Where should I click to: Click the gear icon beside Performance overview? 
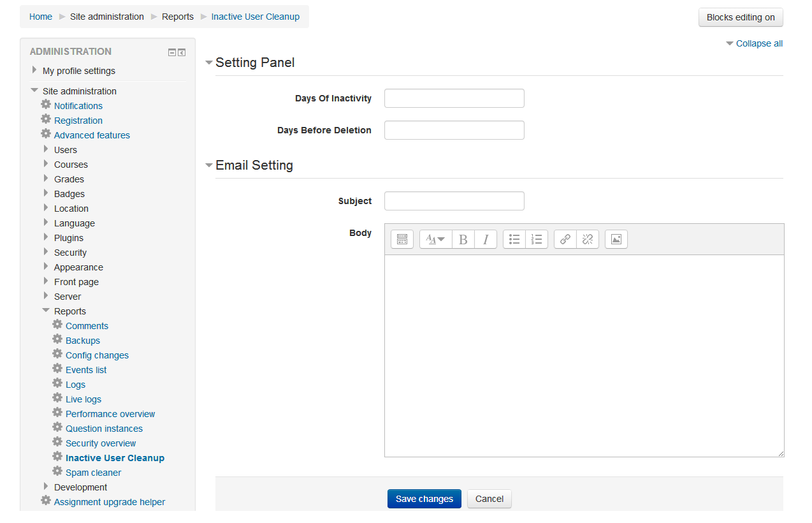point(57,413)
